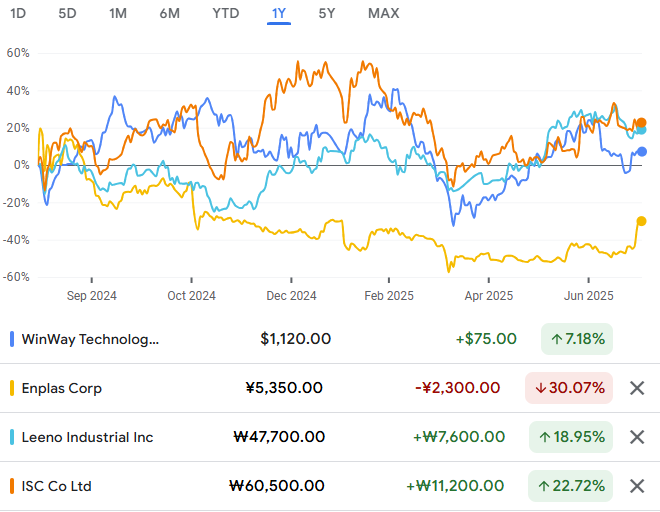The image size is (660, 512).
Task: Click the ₩60,500.00 price value
Action: tap(277, 486)
